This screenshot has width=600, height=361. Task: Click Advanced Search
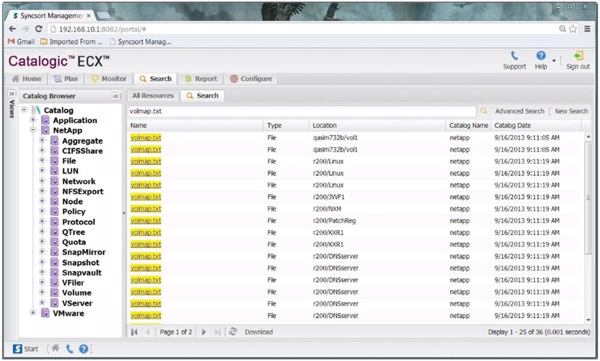tap(519, 111)
